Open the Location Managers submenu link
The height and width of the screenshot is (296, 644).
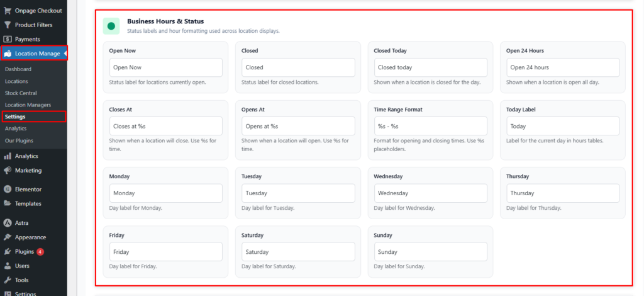point(28,105)
